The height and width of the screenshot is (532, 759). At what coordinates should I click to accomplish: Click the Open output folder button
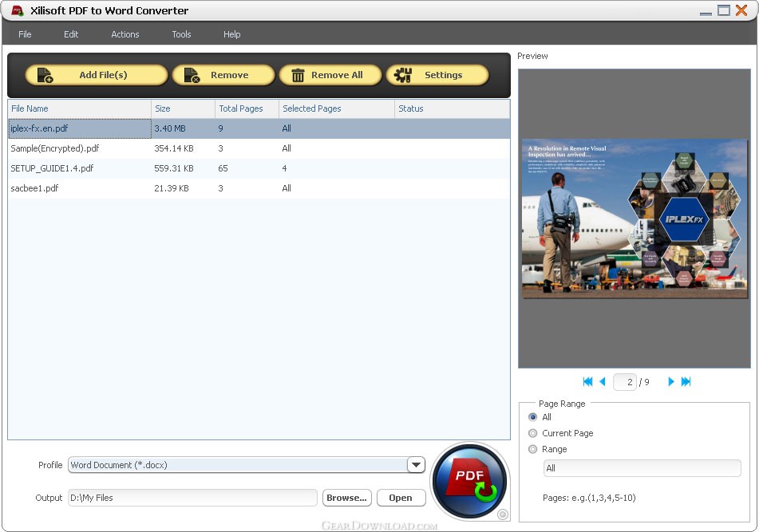coord(401,498)
